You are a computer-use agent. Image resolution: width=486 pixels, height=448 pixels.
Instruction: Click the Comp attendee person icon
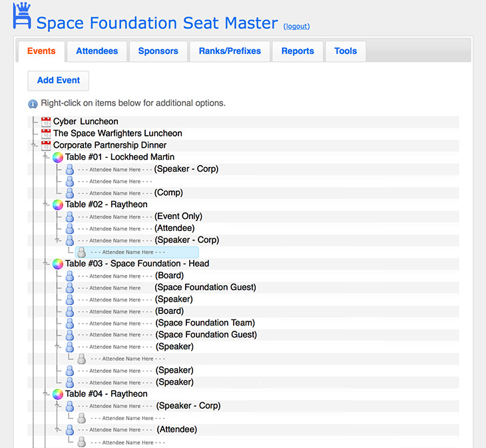click(x=69, y=193)
